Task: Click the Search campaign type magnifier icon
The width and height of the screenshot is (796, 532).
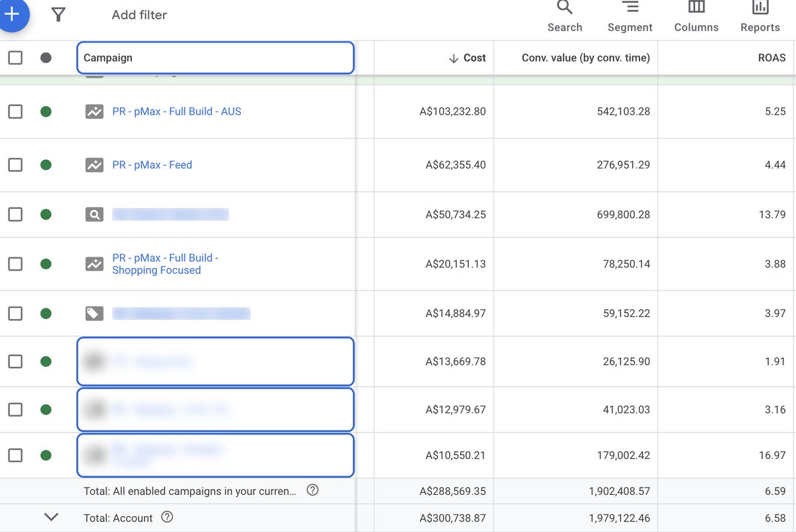Action: tap(94, 214)
